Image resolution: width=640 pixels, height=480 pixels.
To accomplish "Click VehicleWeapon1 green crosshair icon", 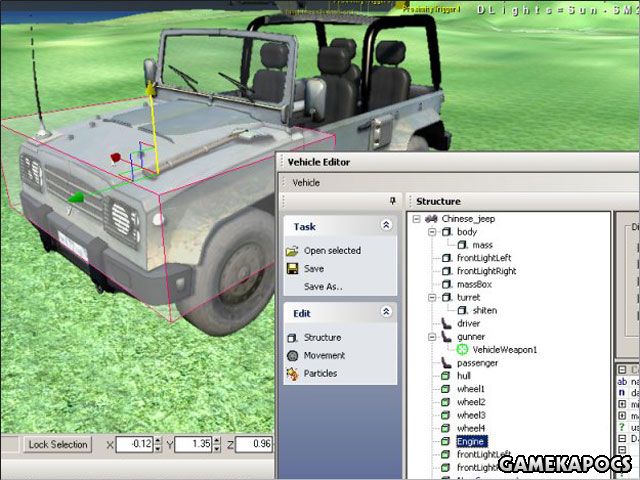I will click(462, 350).
